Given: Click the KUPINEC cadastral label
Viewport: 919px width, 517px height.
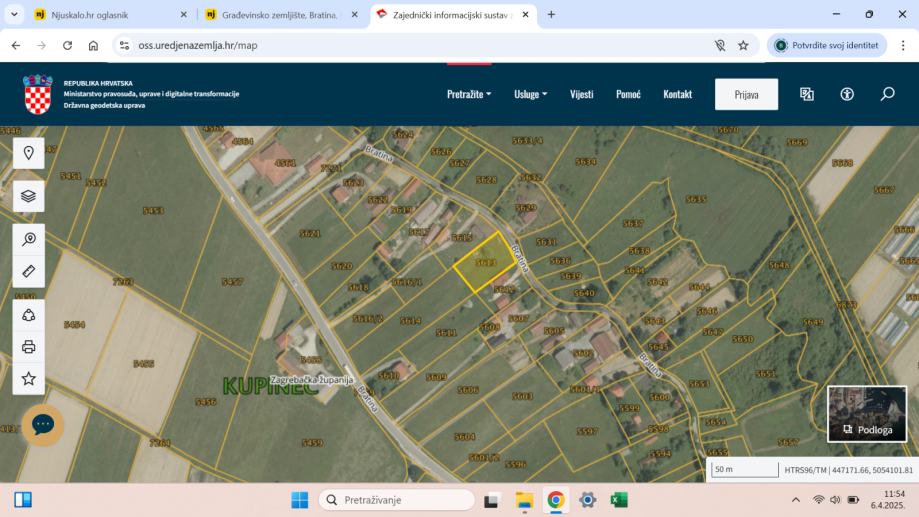Looking at the screenshot, I should click(270, 386).
